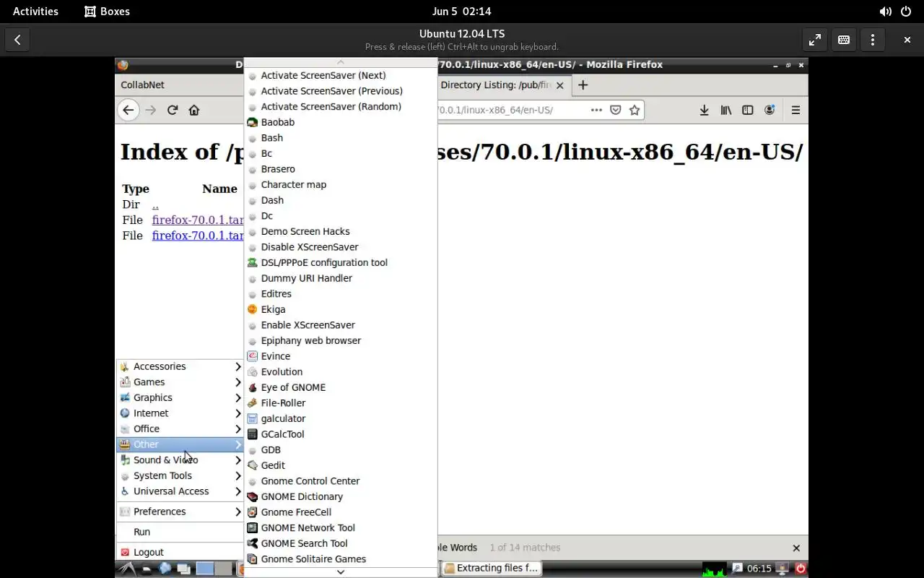
Task: Open host power menu
Action: [906, 12]
